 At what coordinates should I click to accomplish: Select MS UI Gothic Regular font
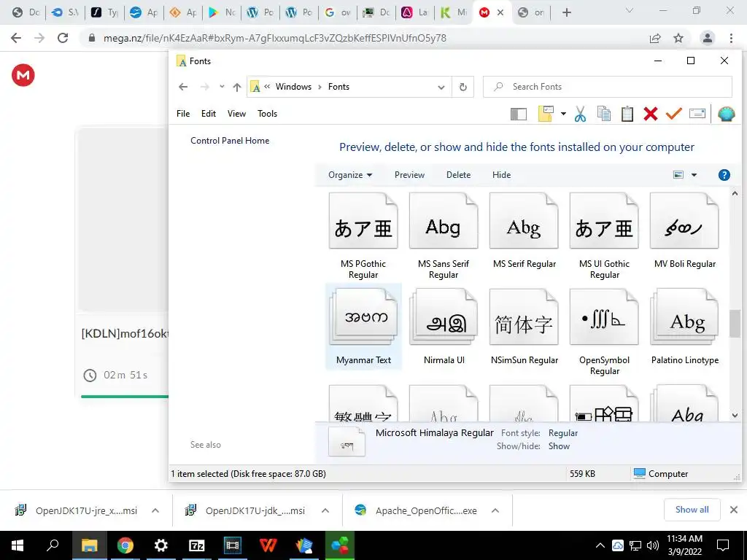(x=604, y=237)
